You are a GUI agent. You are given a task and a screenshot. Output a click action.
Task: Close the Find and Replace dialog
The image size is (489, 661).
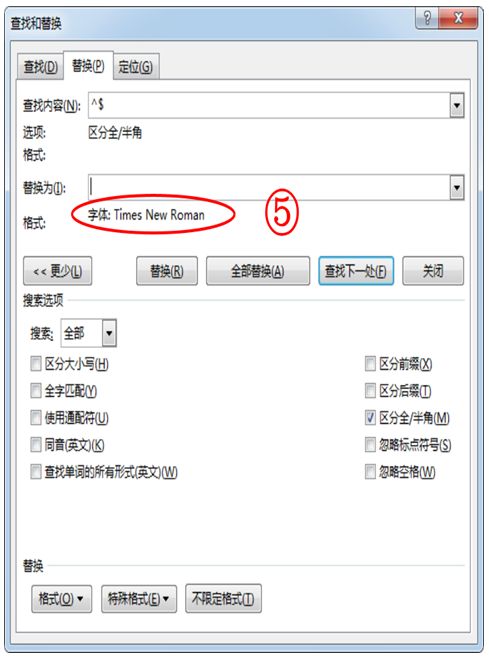458,18
